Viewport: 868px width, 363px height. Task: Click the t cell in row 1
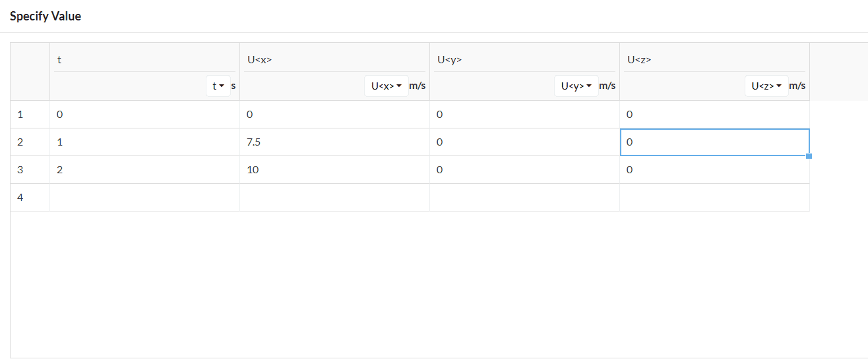[144, 115]
